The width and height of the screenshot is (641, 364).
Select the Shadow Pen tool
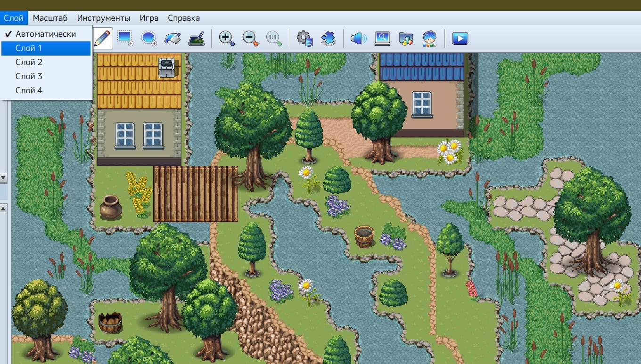(x=196, y=38)
